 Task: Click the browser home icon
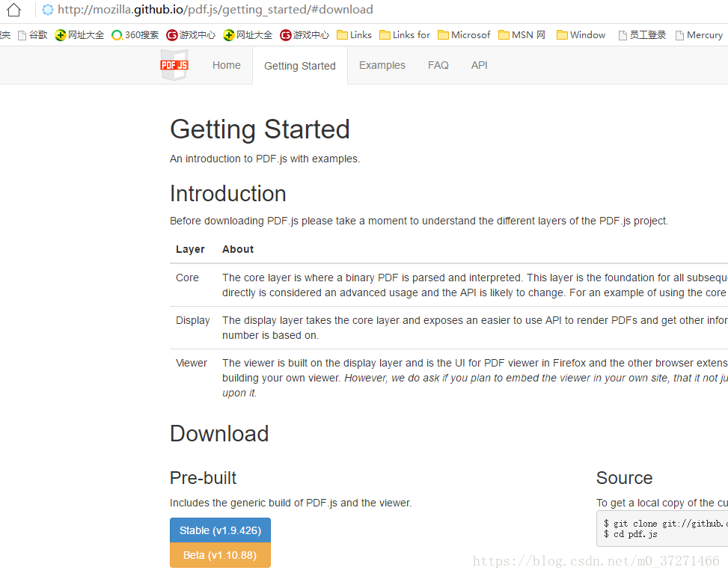click(13, 10)
